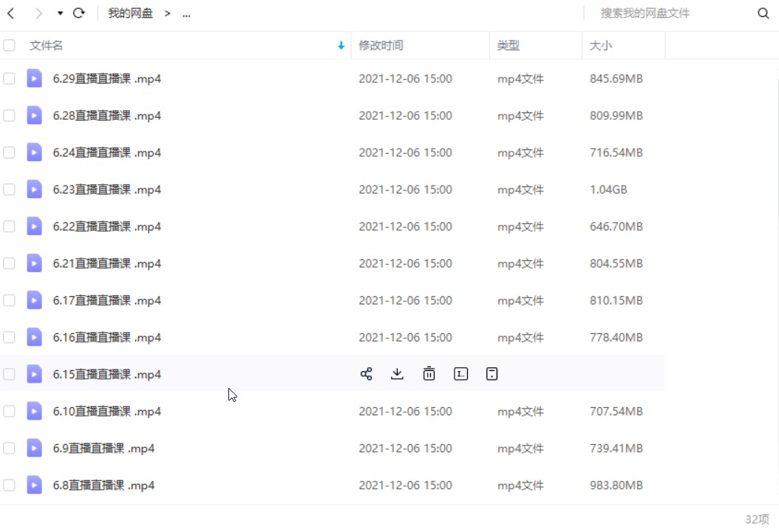Viewport: 779px width, 532px height.
Task: Sort files by 大小 column header
Action: [600, 45]
